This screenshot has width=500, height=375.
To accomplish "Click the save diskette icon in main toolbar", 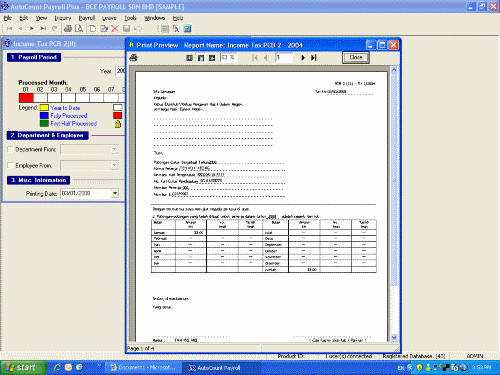I will (126, 29).
